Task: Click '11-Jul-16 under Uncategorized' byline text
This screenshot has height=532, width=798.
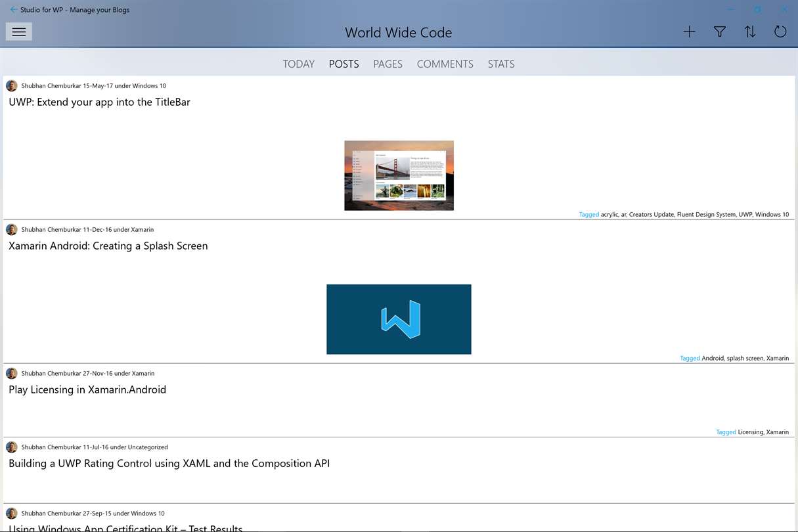Action: click(125, 447)
